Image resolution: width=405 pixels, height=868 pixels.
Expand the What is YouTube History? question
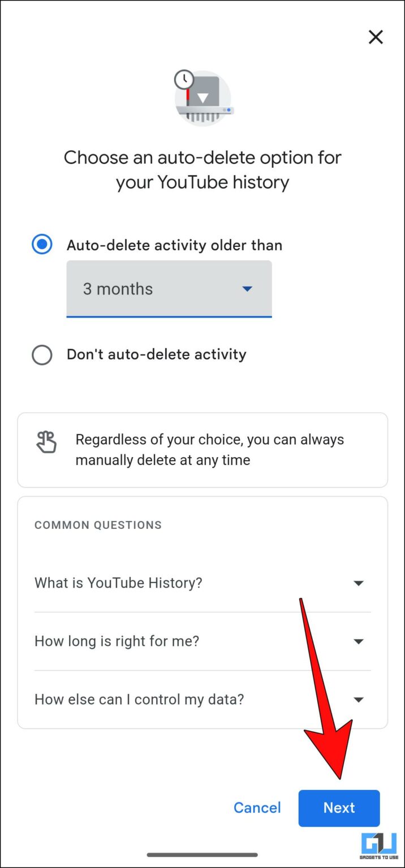[x=359, y=583]
